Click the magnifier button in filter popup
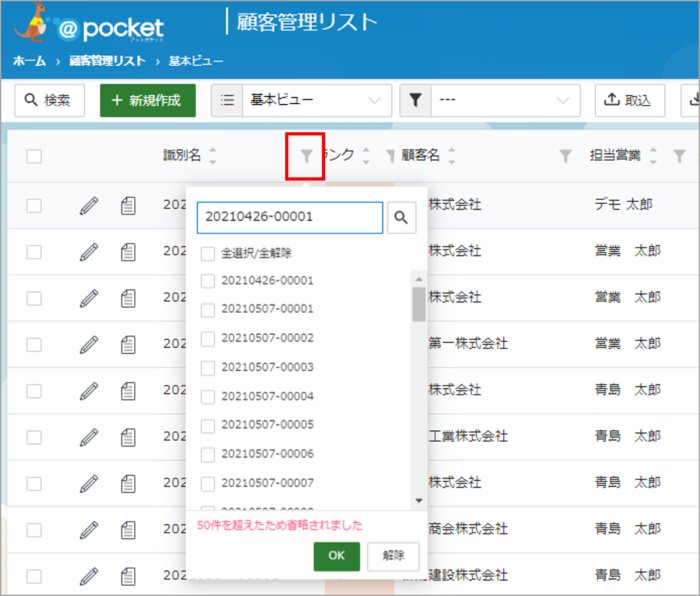Screen dimensions: 700x596 tap(401, 217)
